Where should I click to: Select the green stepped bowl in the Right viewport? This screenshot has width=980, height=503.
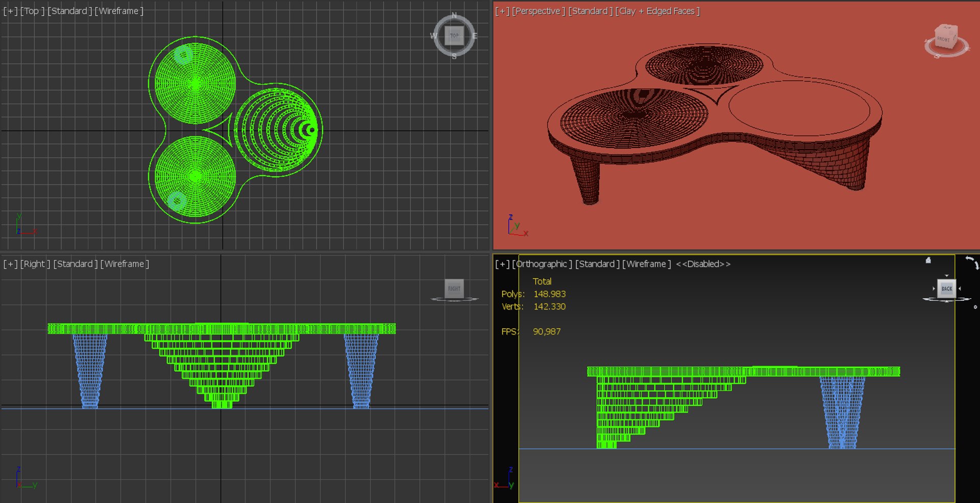tap(222, 370)
